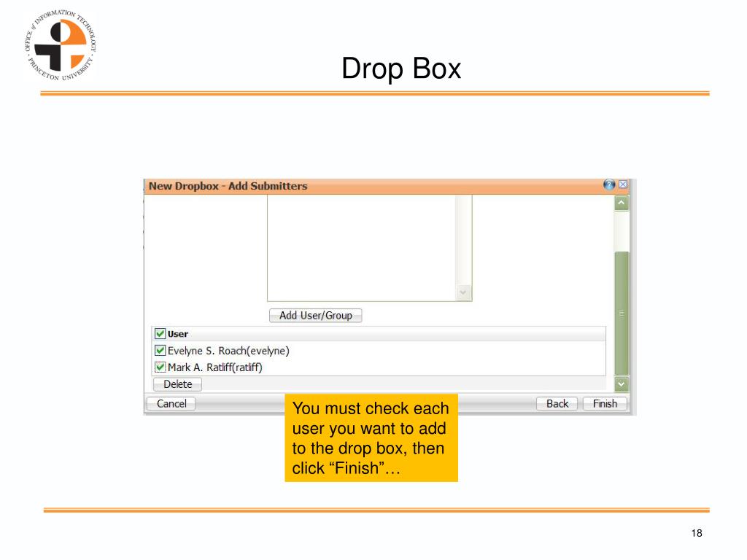
Task: Click the New Dropbox - Add Submitters title
Action: coord(228,186)
